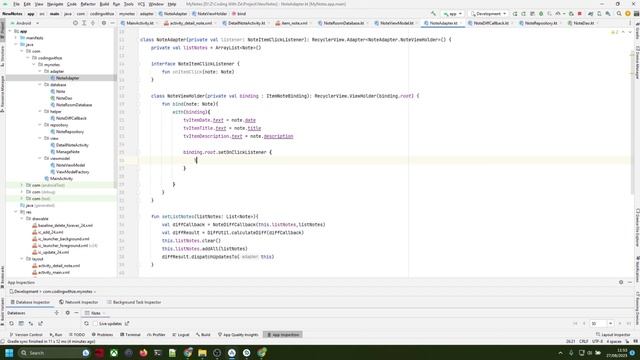640x360 pixels.
Task: Select ic_add_24.xml drawable file
Action: click(x=50, y=232)
